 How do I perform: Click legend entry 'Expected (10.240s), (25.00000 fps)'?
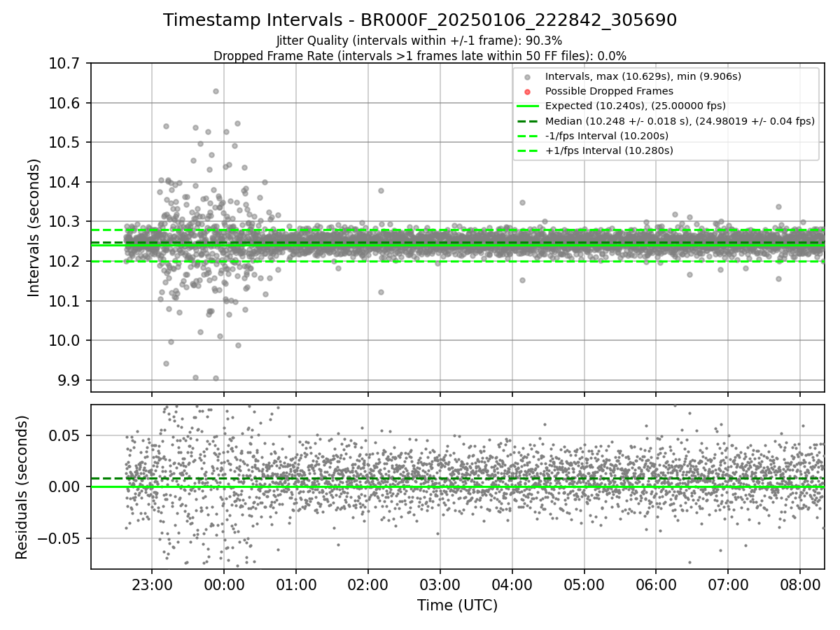tap(635, 106)
